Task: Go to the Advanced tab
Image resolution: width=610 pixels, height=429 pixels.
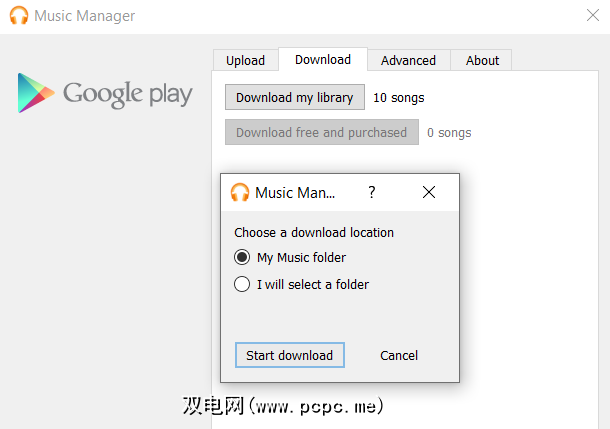Action: click(408, 60)
